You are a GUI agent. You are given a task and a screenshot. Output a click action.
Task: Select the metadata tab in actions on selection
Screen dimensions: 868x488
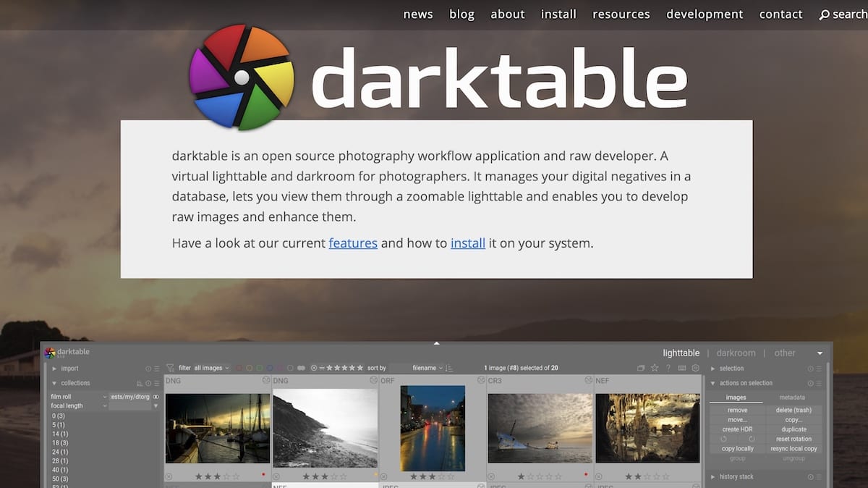(791, 397)
